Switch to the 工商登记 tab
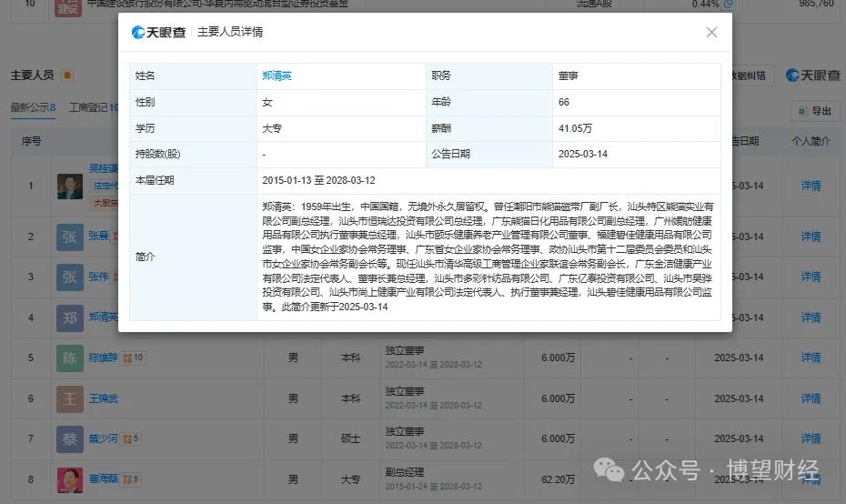This screenshot has height=504, width=846. point(94,107)
